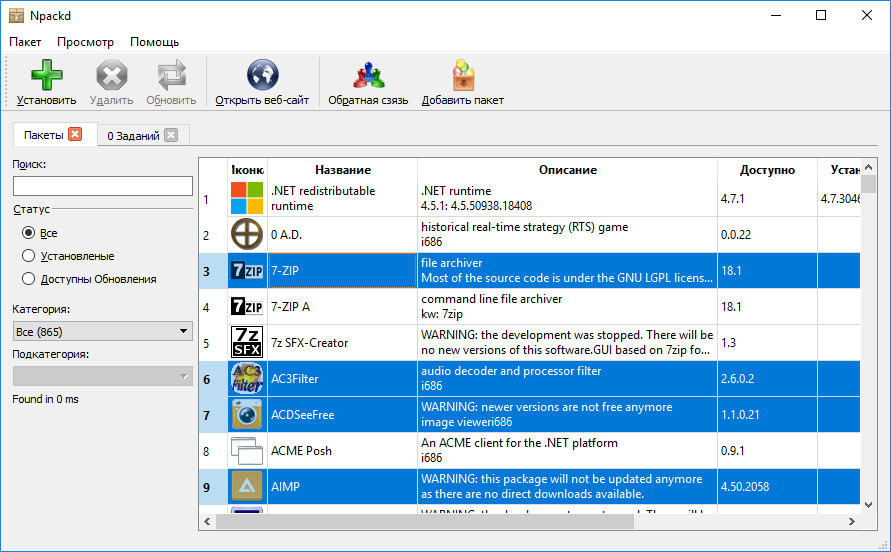Click the 0 A.D. game icon
Screen dimensions: 891x552
click(247, 234)
